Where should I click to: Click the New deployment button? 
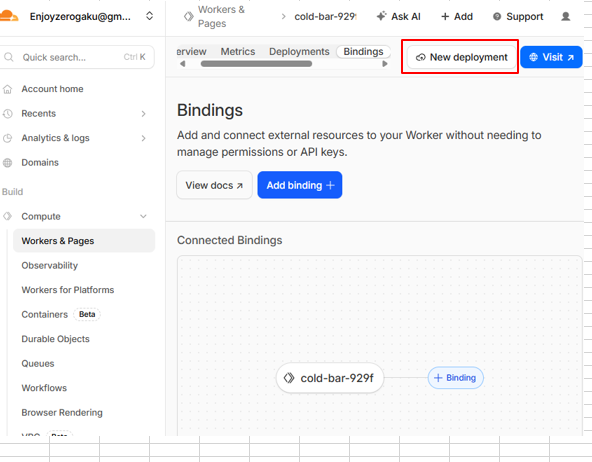[x=461, y=57]
